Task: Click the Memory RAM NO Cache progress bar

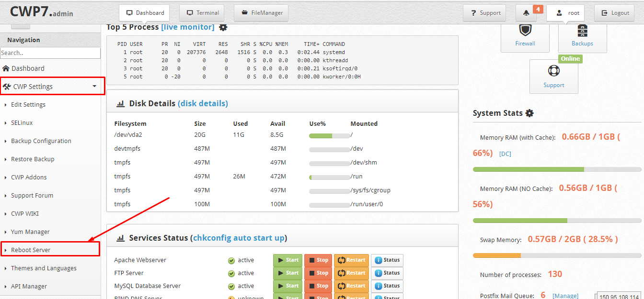Action: (557, 221)
